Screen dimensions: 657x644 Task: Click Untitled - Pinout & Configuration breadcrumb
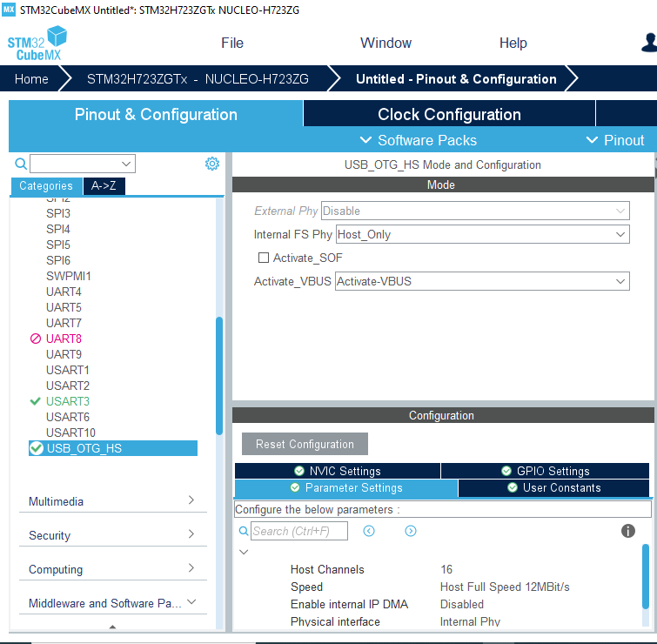(456, 79)
